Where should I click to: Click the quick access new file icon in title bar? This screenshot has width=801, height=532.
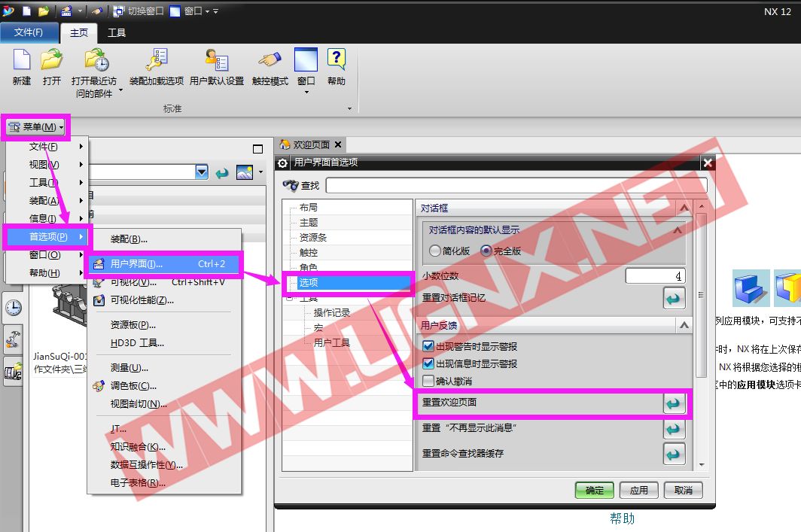pyautogui.click(x=27, y=11)
